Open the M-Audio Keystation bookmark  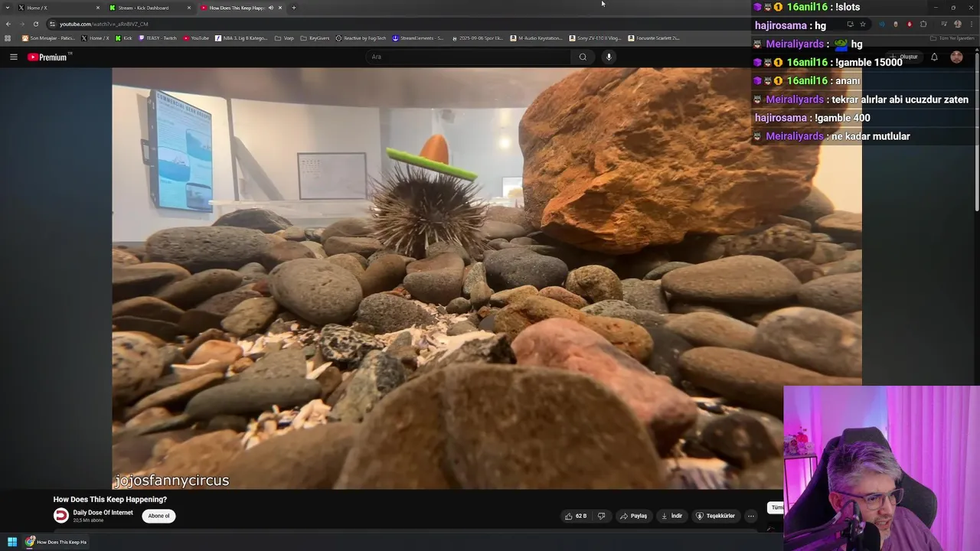pyautogui.click(x=536, y=38)
